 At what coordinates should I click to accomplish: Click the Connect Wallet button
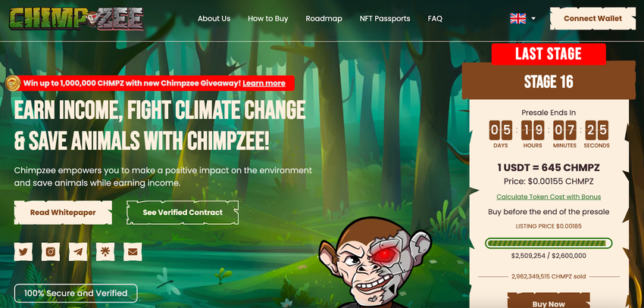[592, 18]
